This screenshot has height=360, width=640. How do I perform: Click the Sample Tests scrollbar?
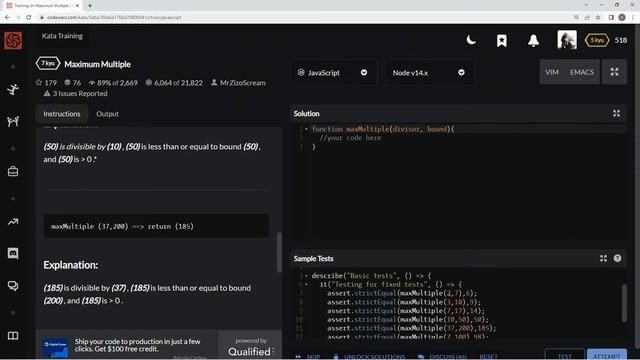(624, 303)
